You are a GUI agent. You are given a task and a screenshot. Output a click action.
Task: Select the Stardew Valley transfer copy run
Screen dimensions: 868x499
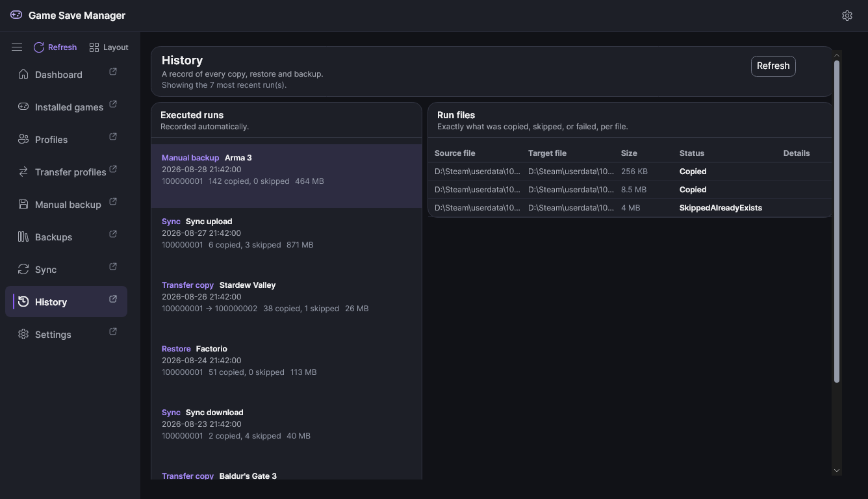point(287,303)
